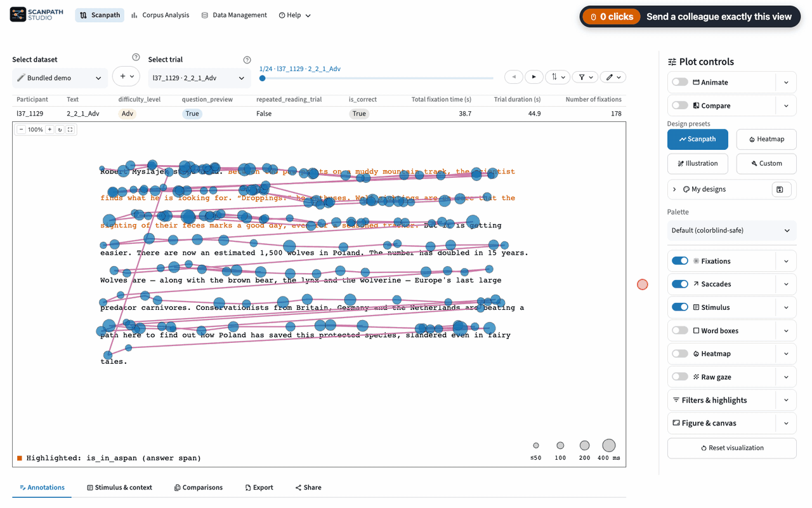
Task: Open the pencil annotate menu
Action: [613, 77]
